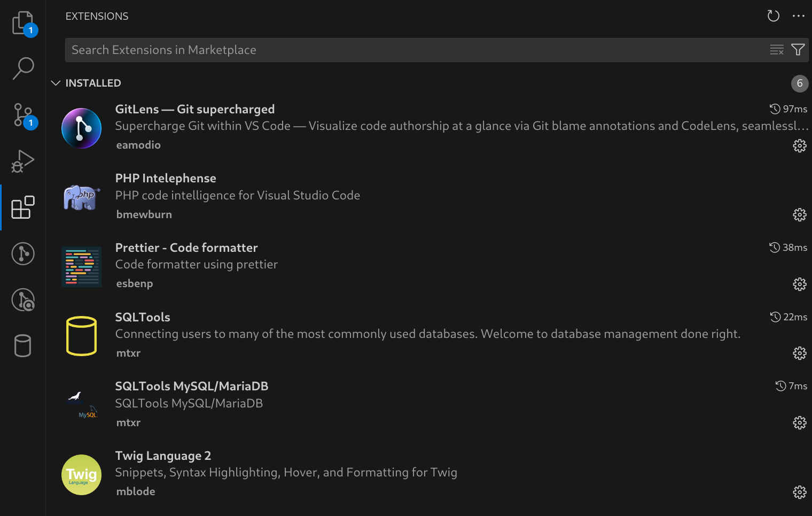Image resolution: width=812 pixels, height=516 pixels.
Task: Open the filter extensions funnel dropdown
Action: pyautogui.click(x=798, y=49)
